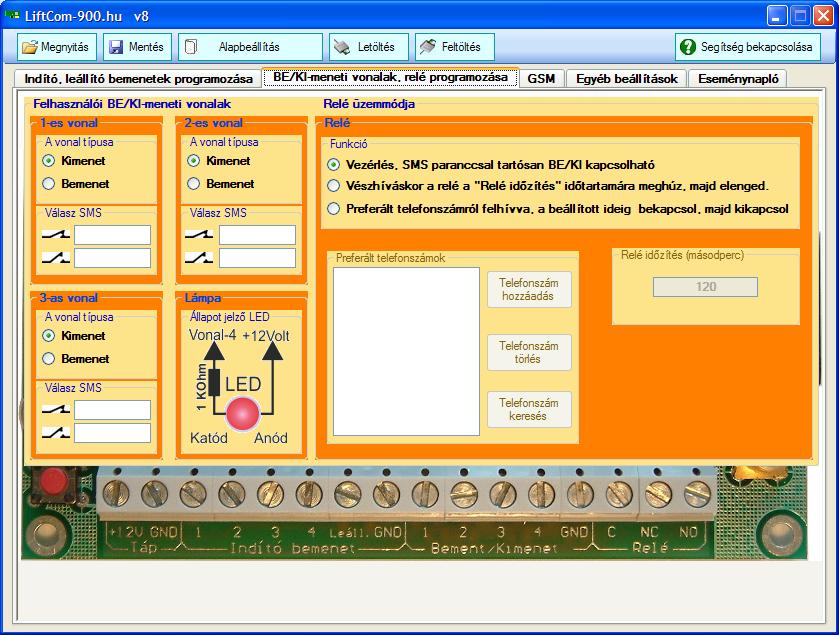Image resolution: width=839 pixels, height=635 pixels.
Task: Click the +12V Táp terminal screw
Action: tap(116, 493)
